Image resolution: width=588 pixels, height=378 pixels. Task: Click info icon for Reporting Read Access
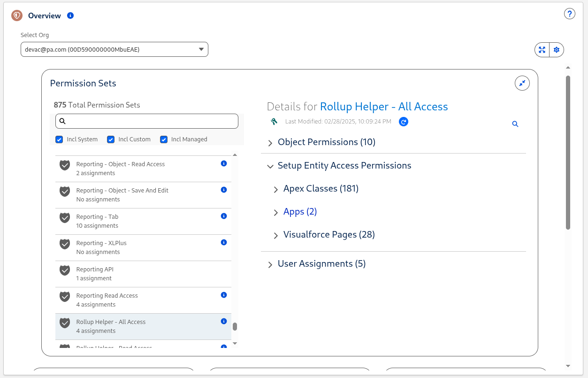[224, 295]
